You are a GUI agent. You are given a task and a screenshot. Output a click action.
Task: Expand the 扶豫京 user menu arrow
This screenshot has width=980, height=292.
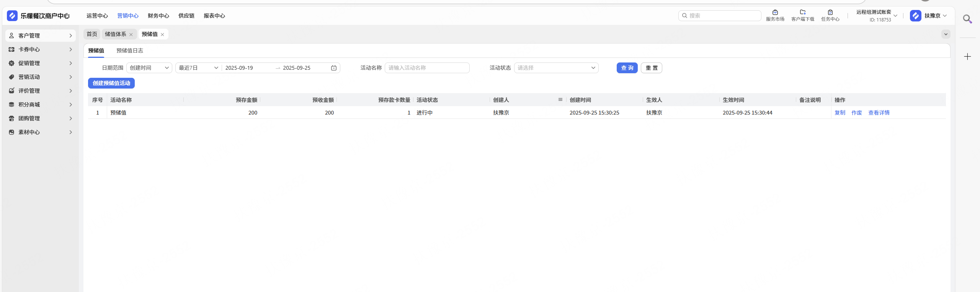pos(945,16)
